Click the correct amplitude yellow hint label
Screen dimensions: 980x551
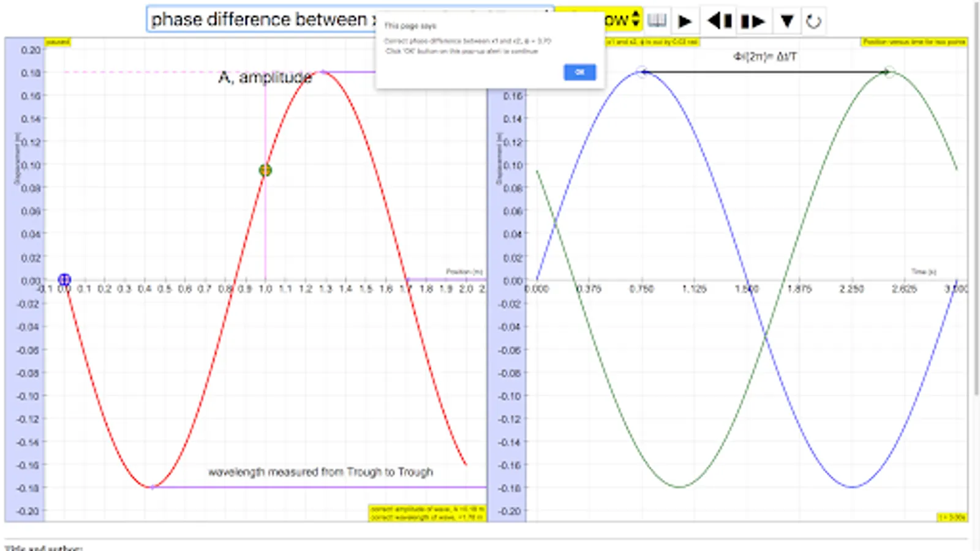pyautogui.click(x=427, y=509)
